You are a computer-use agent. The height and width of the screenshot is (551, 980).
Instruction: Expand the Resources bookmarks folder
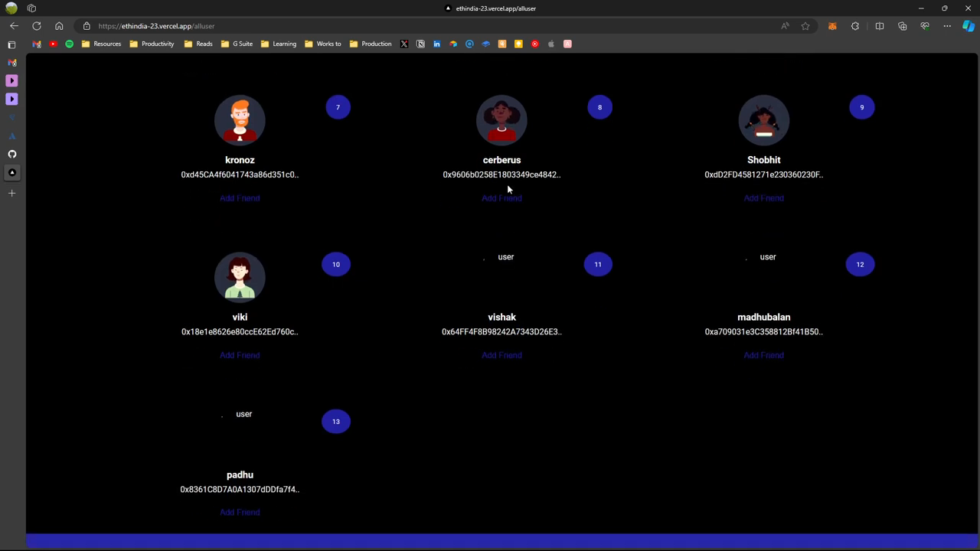pyautogui.click(x=101, y=44)
